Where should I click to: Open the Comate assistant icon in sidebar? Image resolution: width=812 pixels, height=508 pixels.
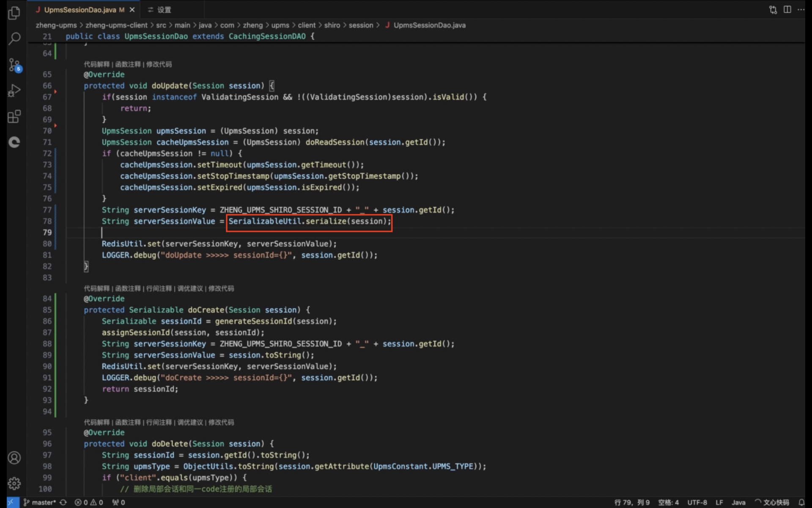(x=14, y=142)
